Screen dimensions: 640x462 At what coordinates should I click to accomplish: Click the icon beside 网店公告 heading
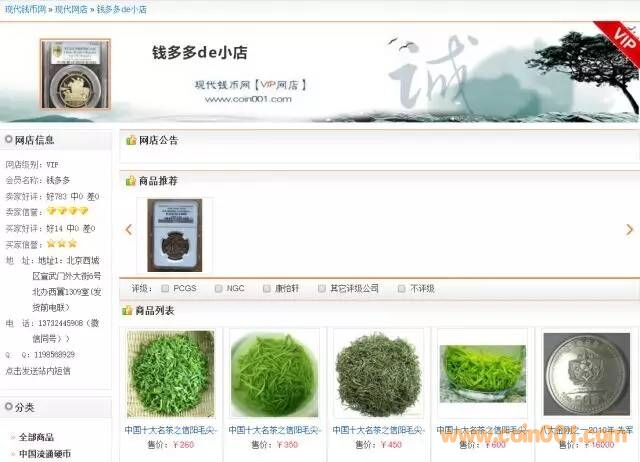click(x=131, y=140)
